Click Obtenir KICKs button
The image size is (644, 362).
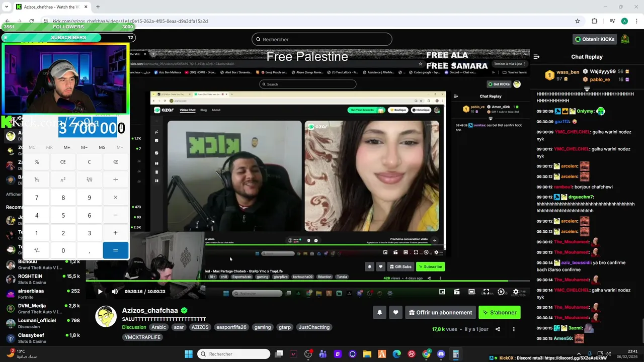[x=595, y=39]
